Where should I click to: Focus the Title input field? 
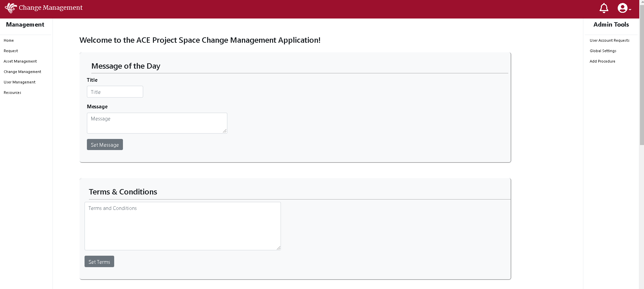click(115, 92)
